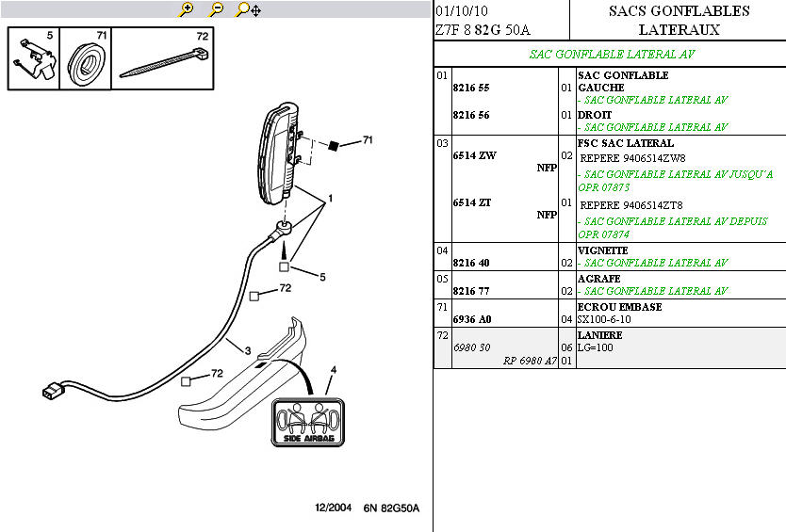Select part reference 6514 ZT
Viewport: 786px width, 532px height.
[x=473, y=202]
